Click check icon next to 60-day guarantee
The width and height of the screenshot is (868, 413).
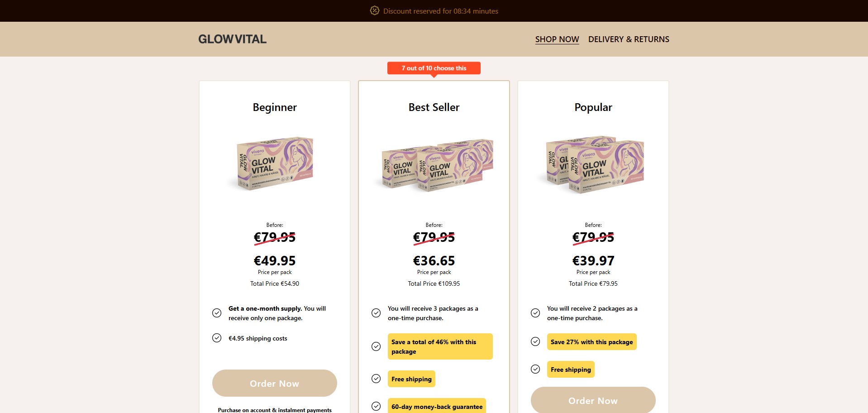(x=376, y=406)
